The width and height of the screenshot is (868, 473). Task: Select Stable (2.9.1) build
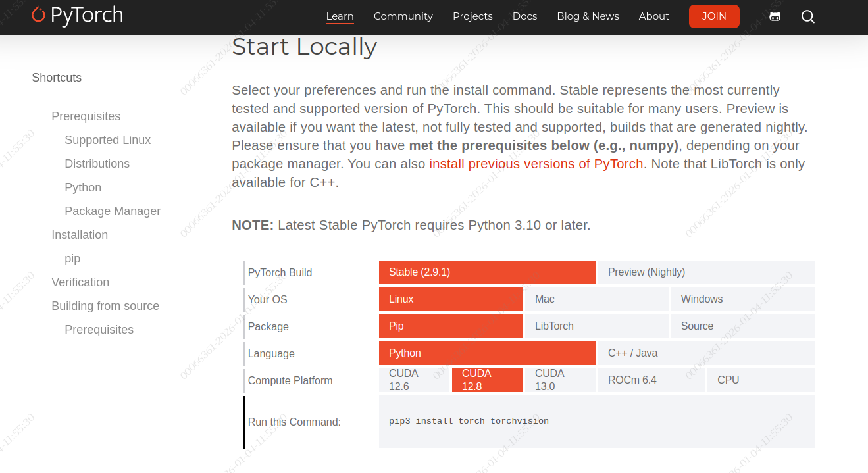(x=487, y=272)
